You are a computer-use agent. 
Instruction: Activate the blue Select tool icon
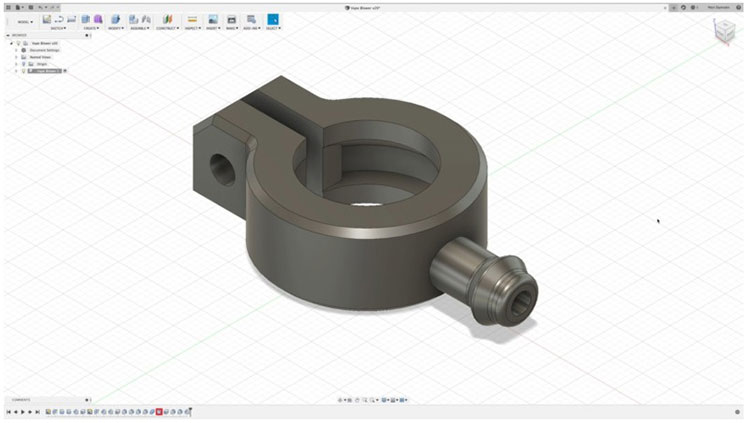point(273,19)
